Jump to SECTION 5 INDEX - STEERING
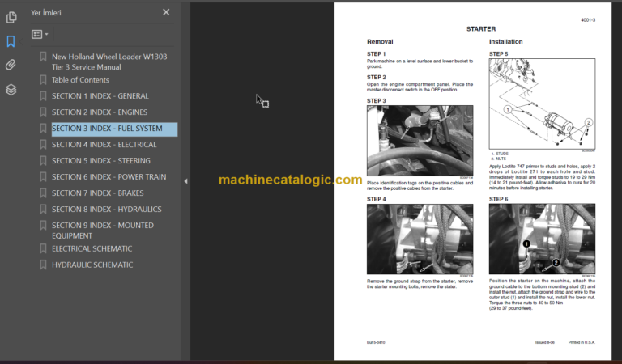The width and height of the screenshot is (622, 364). (100, 161)
